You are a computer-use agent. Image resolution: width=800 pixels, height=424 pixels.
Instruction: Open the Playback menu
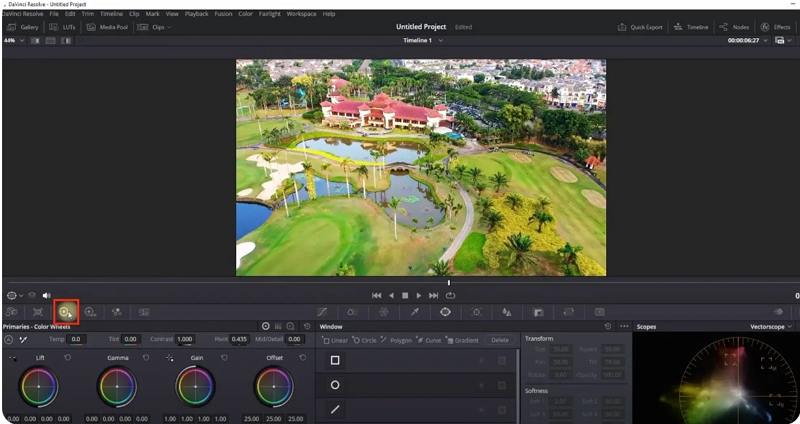(x=196, y=14)
